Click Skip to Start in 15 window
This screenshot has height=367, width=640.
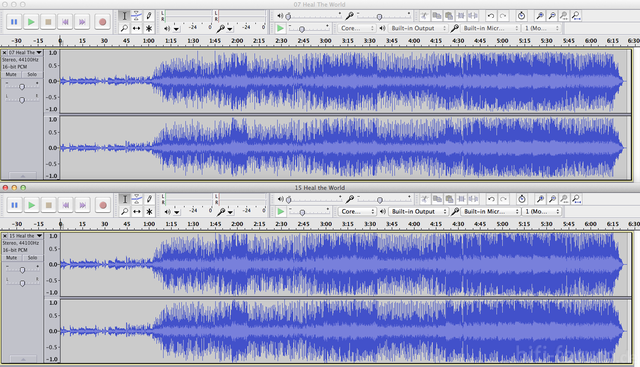tap(66, 205)
